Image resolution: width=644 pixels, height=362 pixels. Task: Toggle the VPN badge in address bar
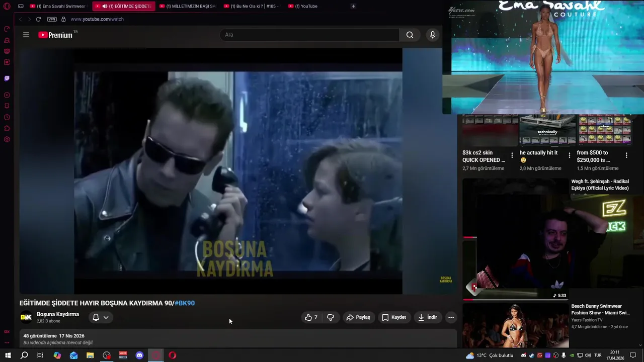point(52,19)
